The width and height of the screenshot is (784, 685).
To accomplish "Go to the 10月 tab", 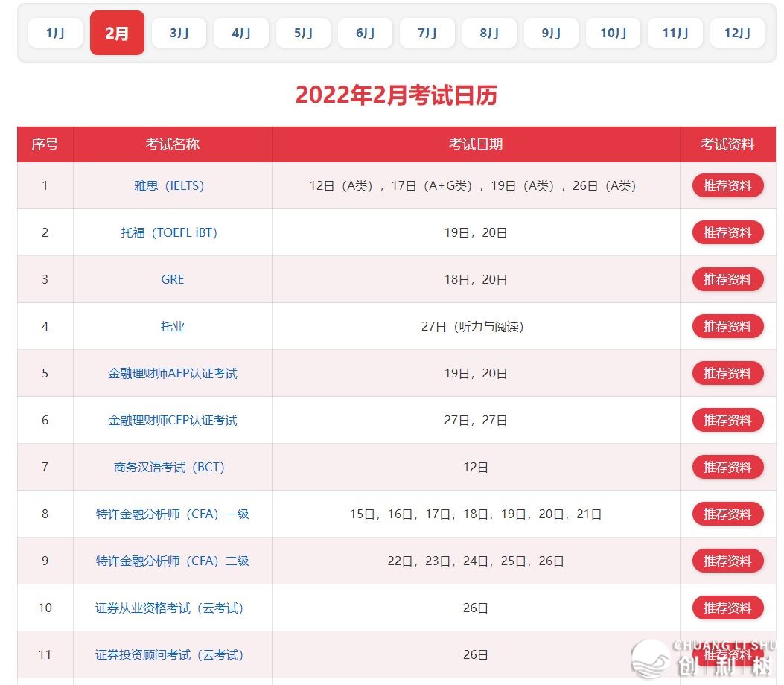I will pos(613,33).
